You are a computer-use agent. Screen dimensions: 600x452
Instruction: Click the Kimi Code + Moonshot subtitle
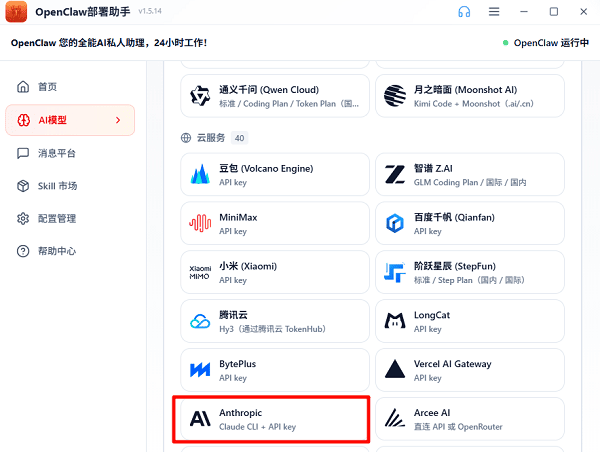point(474,104)
